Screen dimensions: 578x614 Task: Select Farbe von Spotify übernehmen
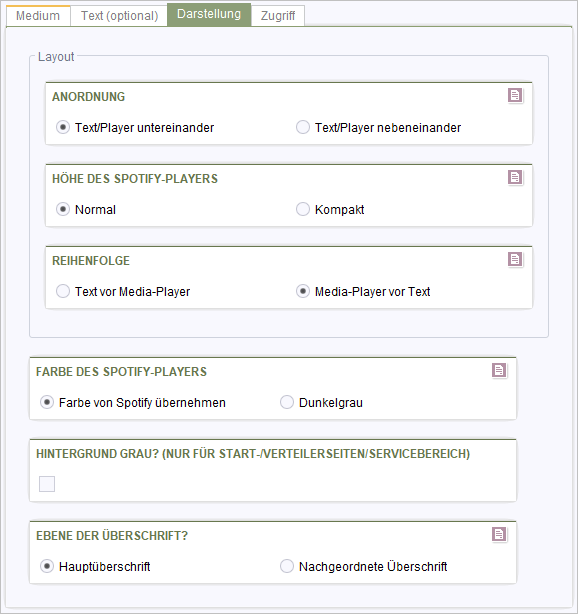[47, 402]
